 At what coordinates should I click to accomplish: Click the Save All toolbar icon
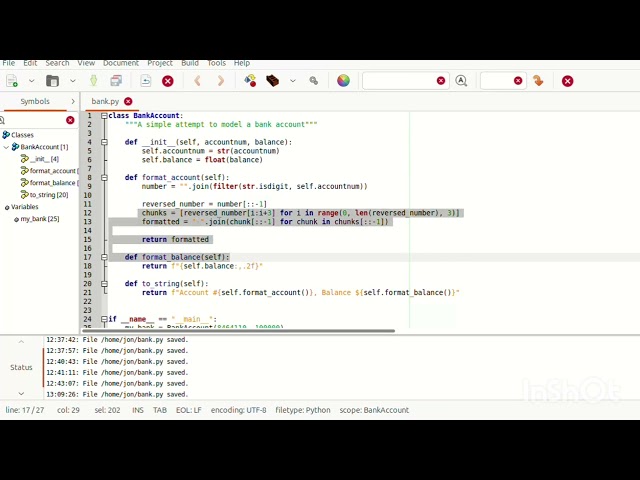(116, 81)
